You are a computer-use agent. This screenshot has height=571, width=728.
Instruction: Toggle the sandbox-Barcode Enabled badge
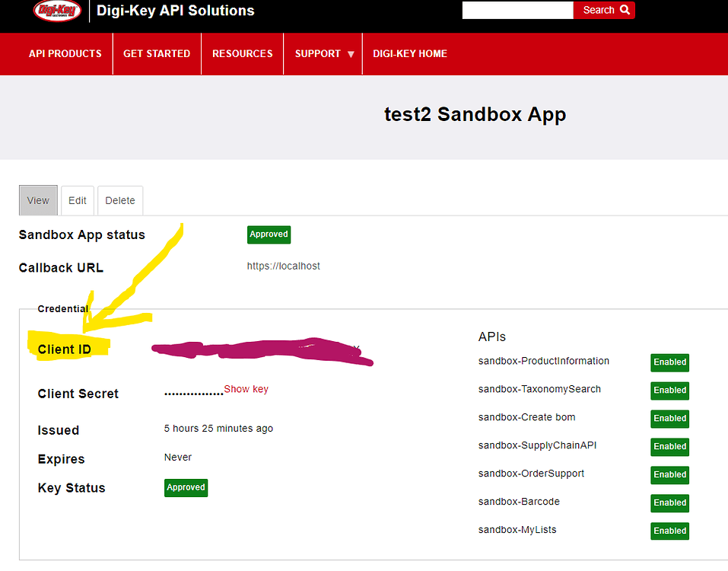point(669,502)
